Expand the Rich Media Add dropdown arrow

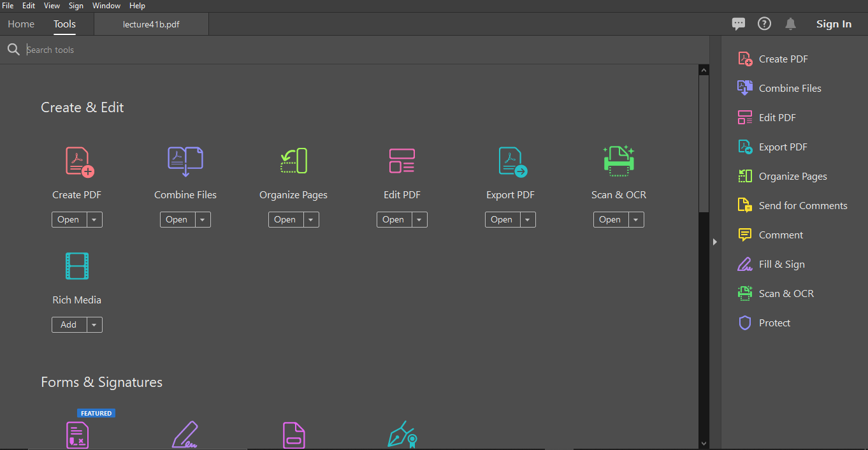tap(94, 324)
